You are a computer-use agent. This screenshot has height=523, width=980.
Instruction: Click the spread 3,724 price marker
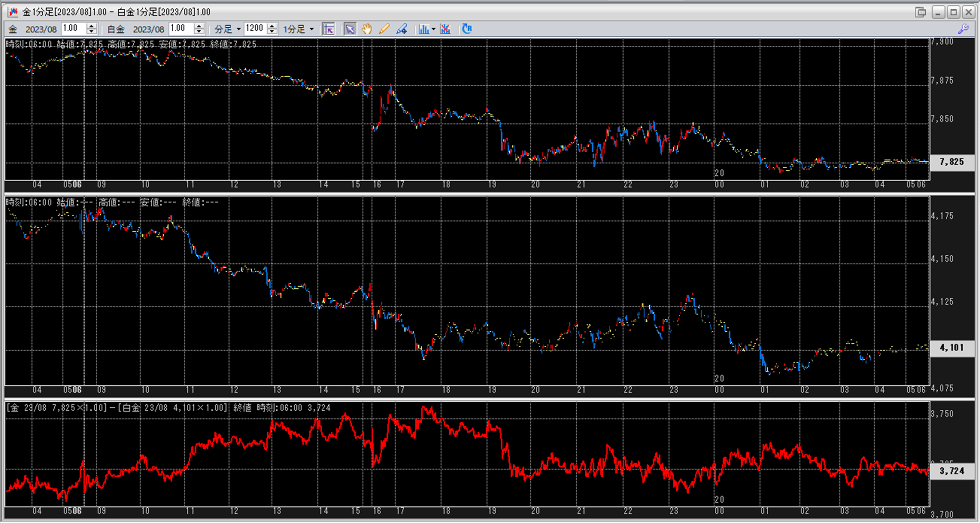(952, 471)
